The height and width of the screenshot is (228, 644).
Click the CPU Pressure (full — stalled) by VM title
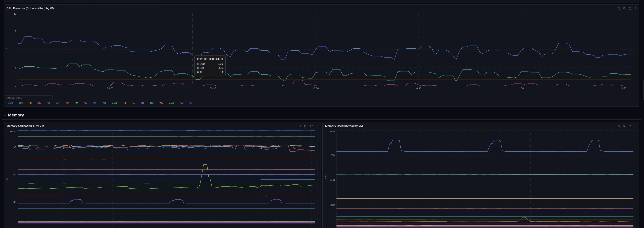click(x=31, y=8)
